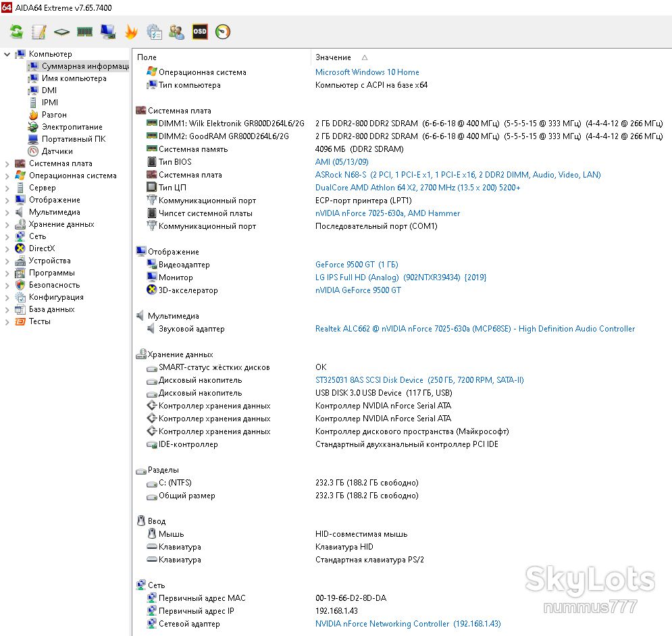Open Realtek ALC662 audio controller link
The width and height of the screenshot is (672, 636).
(x=475, y=329)
